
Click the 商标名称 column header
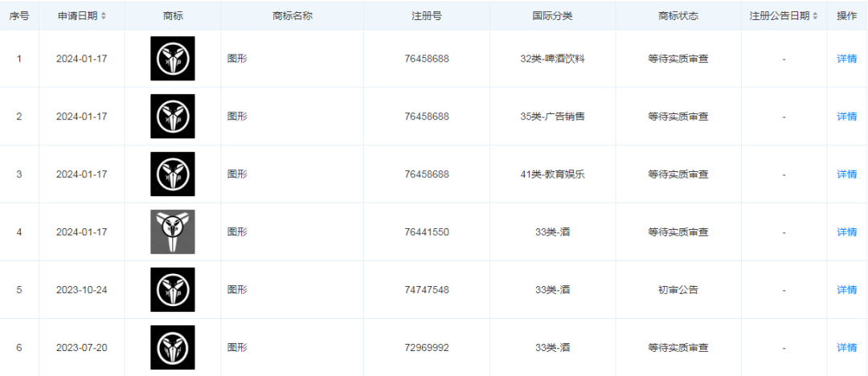292,16
